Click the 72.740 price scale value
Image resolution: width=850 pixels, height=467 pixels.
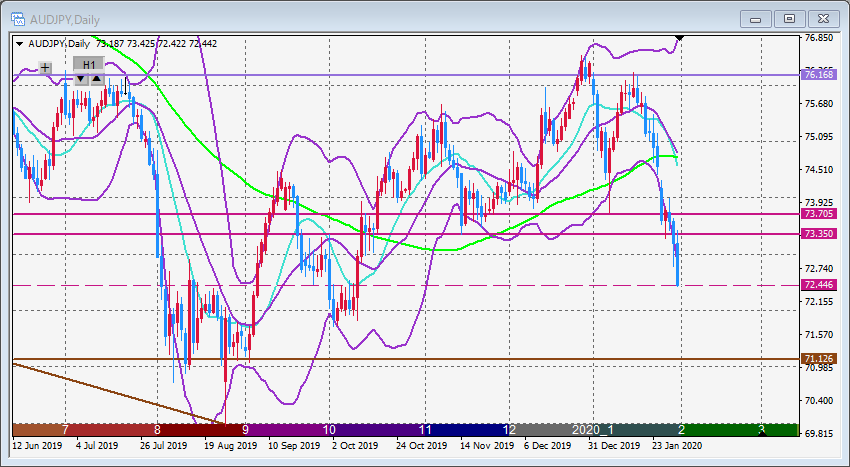tap(818, 268)
